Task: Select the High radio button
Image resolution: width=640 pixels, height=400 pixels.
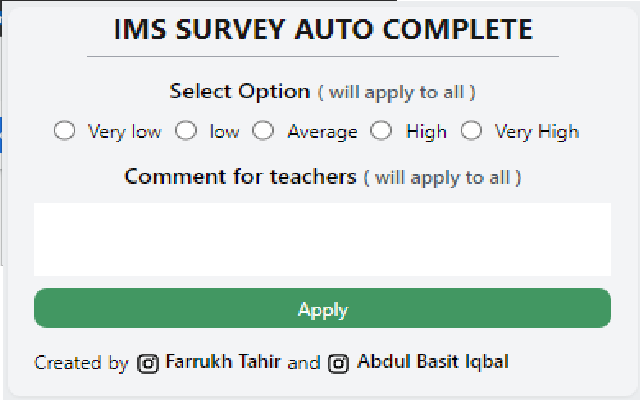Action: pyautogui.click(x=381, y=131)
